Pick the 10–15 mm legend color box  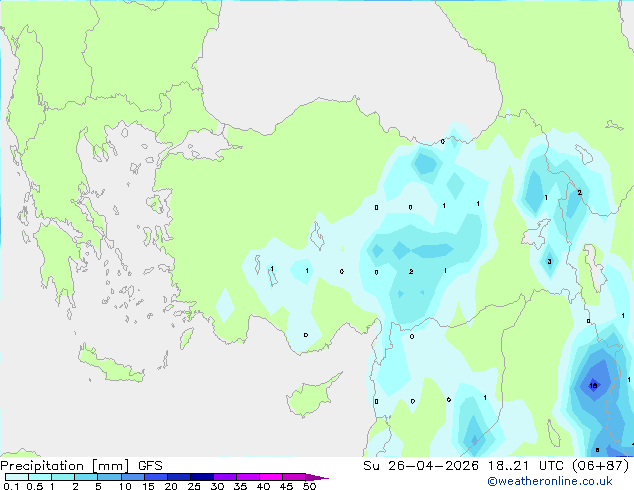[x=132, y=477]
